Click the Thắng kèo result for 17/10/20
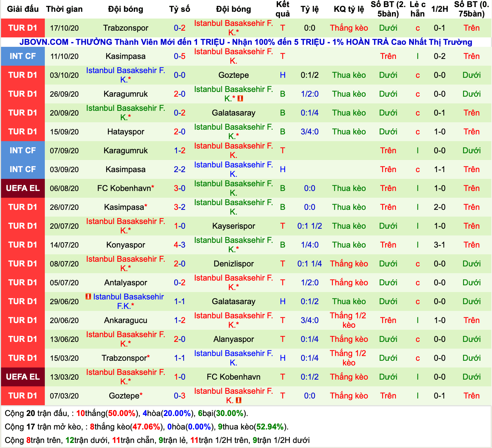 tap(349, 28)
